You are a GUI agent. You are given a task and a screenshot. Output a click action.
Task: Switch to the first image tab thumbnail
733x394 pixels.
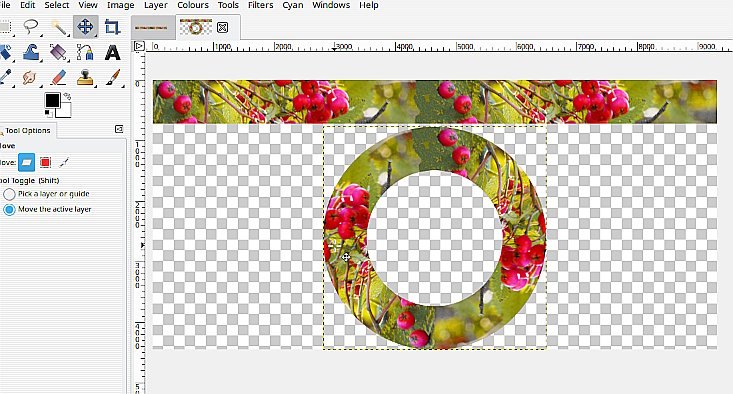(152, 28)
